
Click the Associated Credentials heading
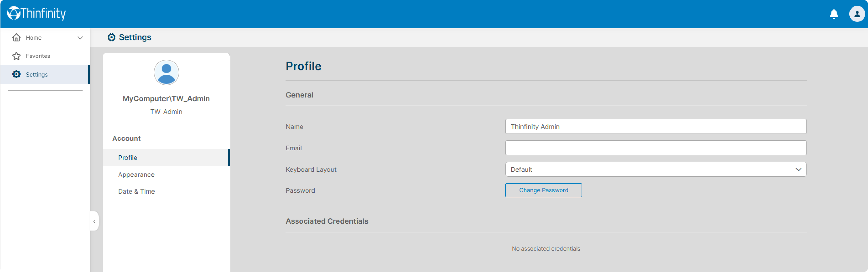point(327,221)
